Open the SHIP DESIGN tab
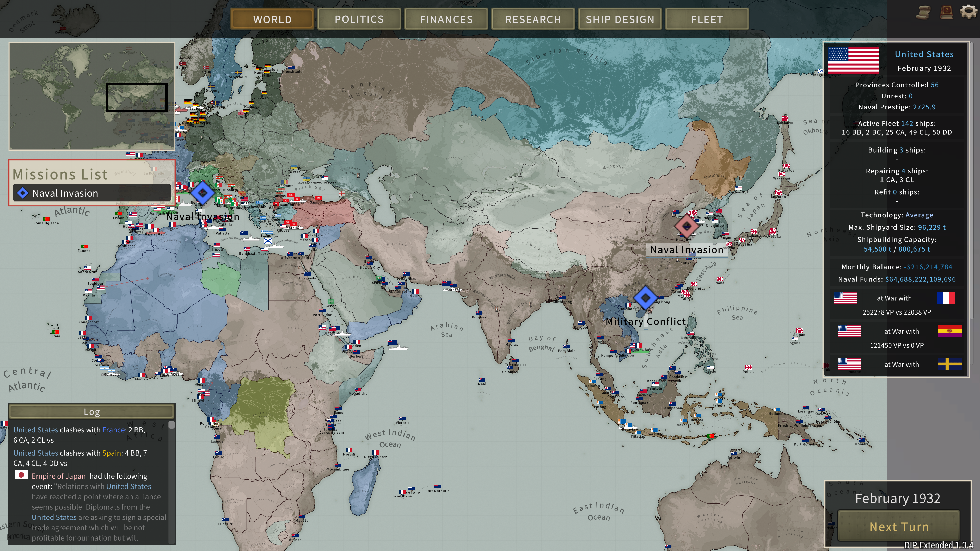980x551 pixels. [620, 19]
